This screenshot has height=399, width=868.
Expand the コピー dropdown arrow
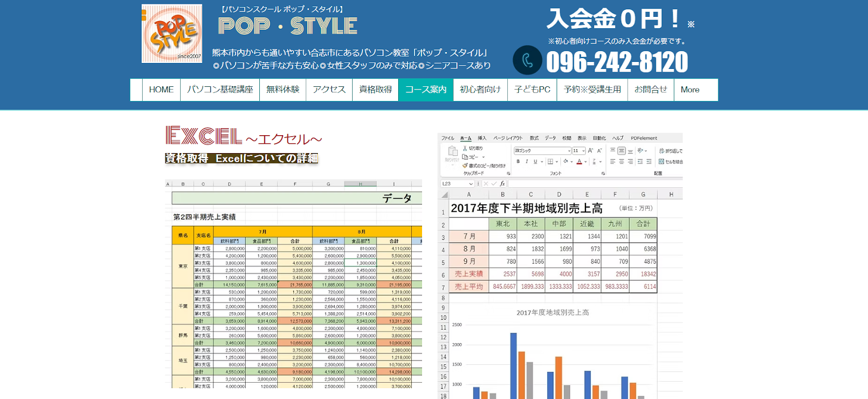coord(483,157)
